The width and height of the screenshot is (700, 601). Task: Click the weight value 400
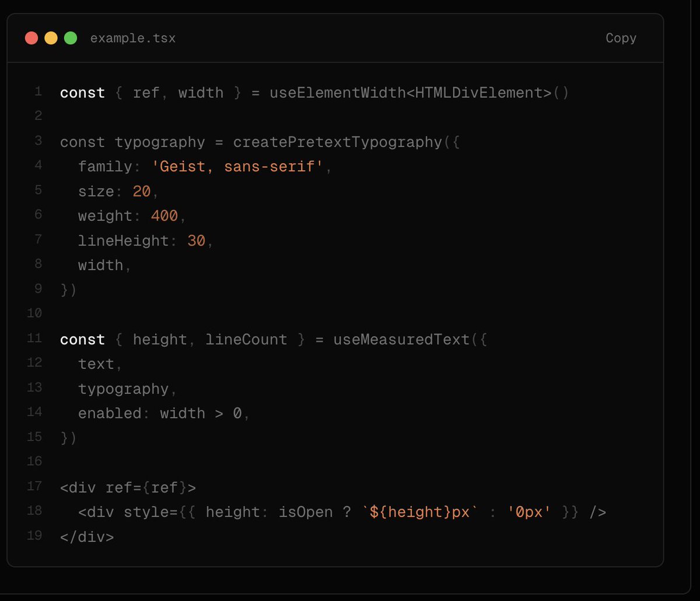(x=164, y=216)
